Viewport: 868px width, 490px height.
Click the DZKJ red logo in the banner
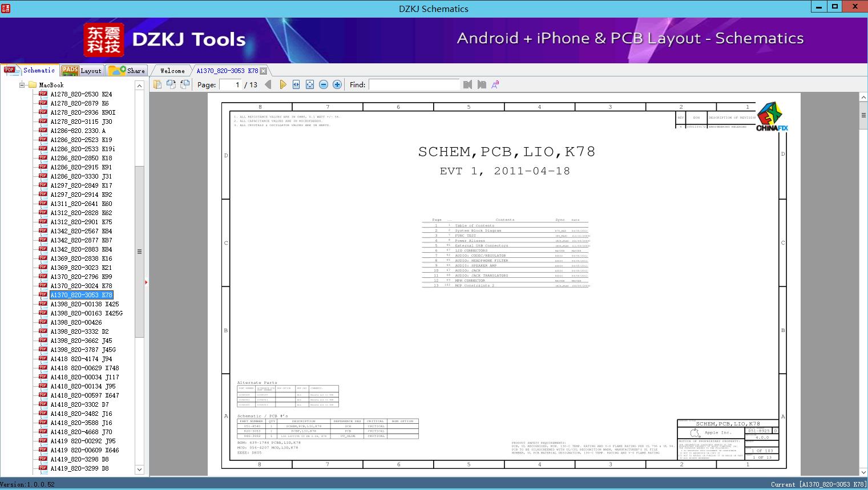tap(104, 40)
